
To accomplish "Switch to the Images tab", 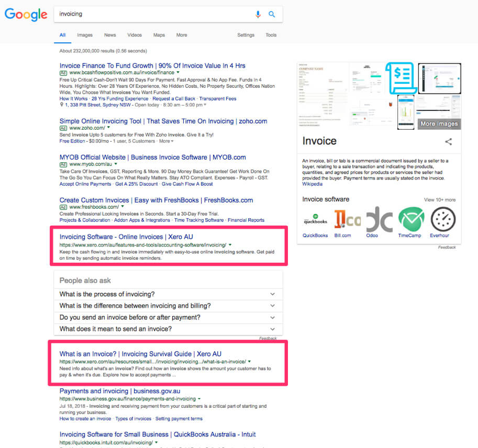I will point(85,35).
